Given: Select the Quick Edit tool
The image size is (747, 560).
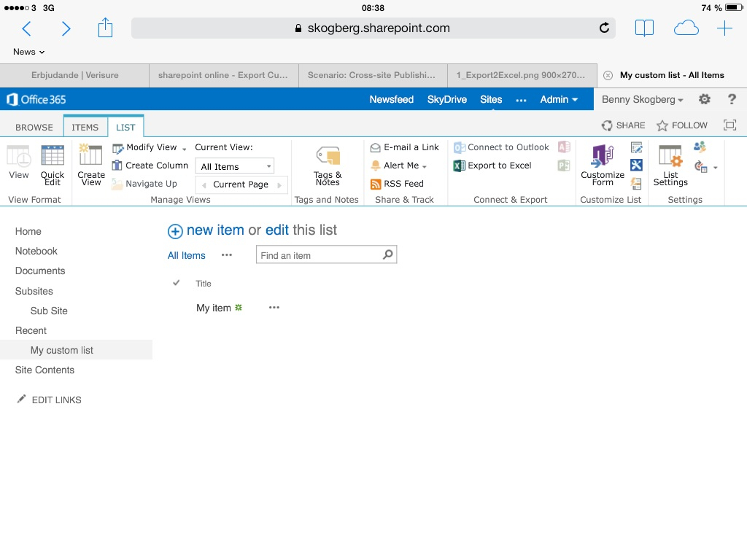Looking at the screenshot, I should pyautogui.click(x=52, y=166).
